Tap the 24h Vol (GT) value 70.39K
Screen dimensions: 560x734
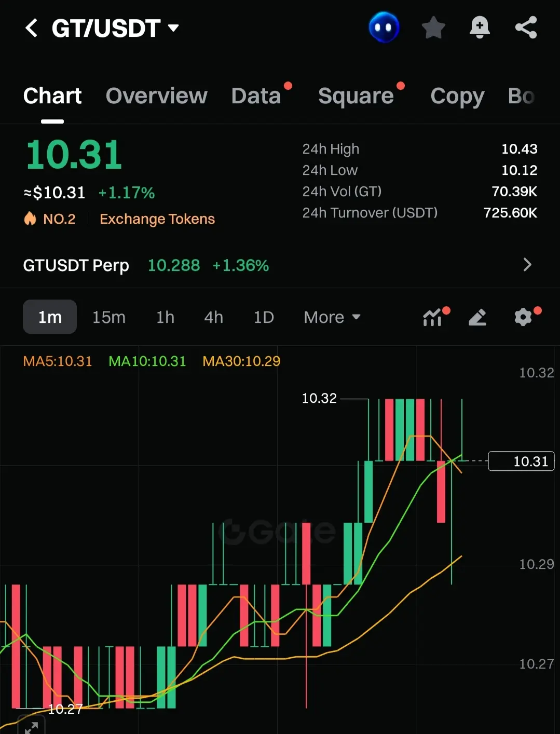click(514, 192)
